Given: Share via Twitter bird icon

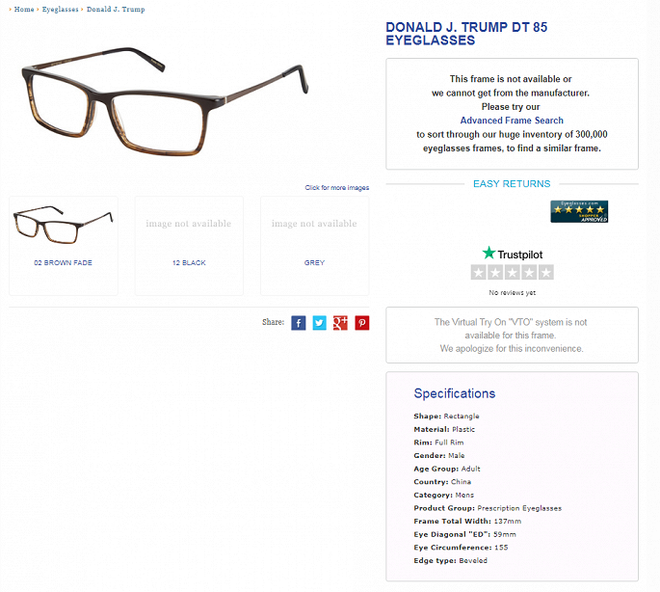Looking at the screenshot, I should 319,323.
